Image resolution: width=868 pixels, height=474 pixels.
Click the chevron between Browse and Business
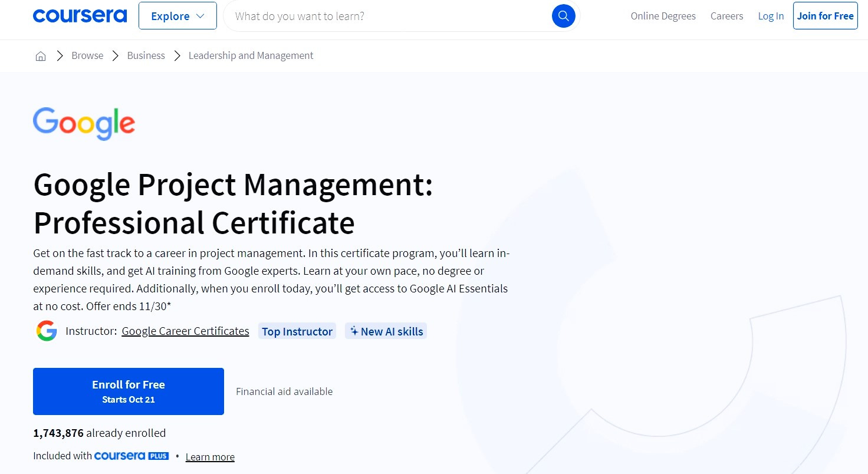pyautogui.click(x=115, y=56)
